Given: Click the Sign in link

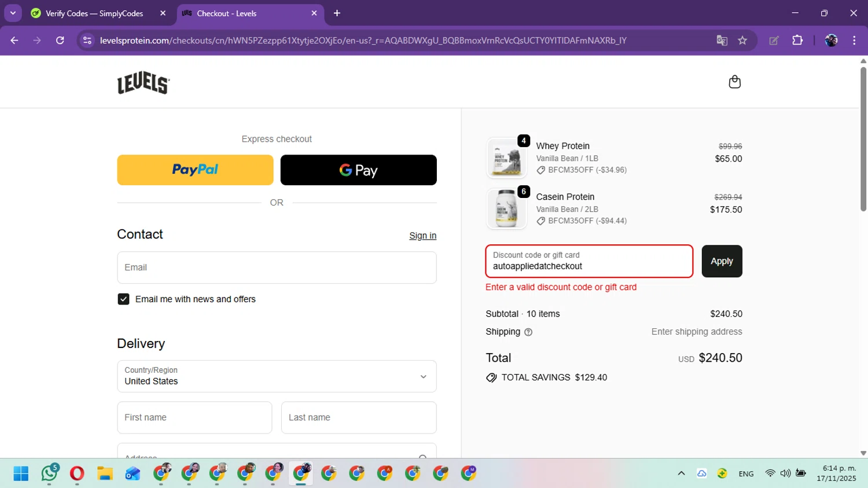Looking at the screenshot, I should click(x=422, y=236).
